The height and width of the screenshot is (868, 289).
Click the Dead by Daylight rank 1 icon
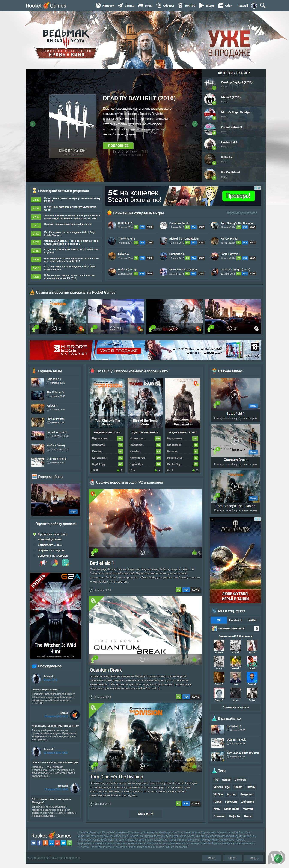(210, 84)
